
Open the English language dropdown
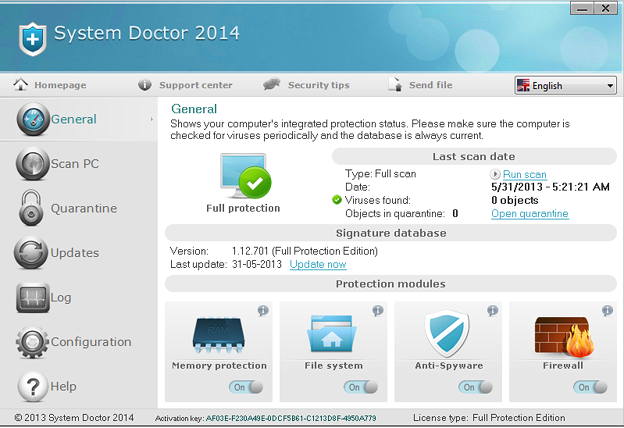[566, 85]
